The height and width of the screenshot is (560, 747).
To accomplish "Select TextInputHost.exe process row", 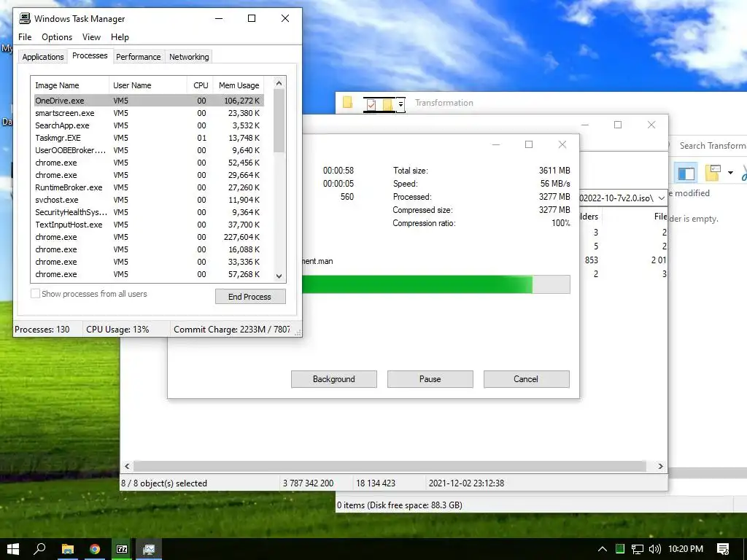I will (149, 225).
